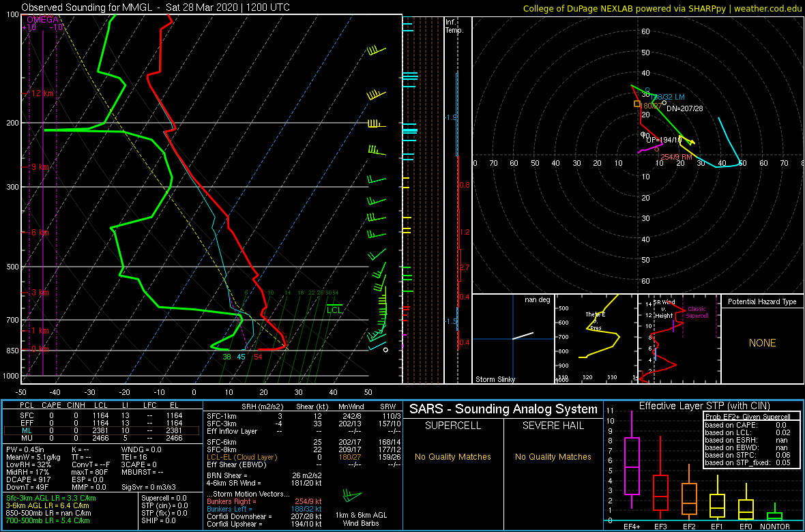Click the white line in Storm Slinky panel
The image size is (805, 532).
[523, 336]
